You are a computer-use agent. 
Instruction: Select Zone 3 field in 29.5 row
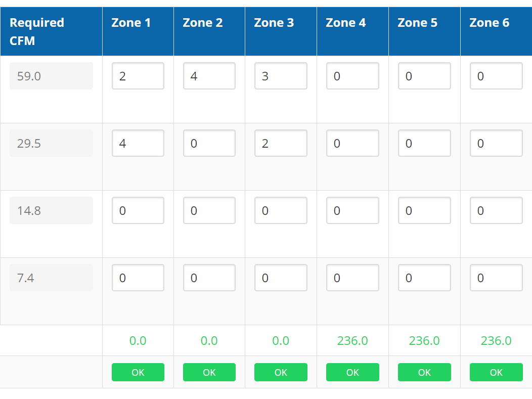[x=281, y=143]
